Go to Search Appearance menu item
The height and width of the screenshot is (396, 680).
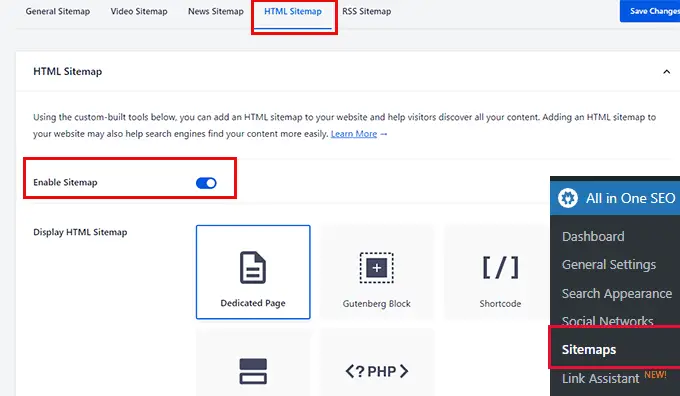pos(617,294)
